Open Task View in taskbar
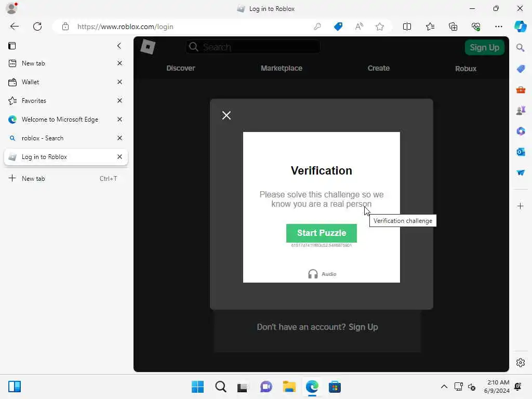 click(x=242, y=387)
